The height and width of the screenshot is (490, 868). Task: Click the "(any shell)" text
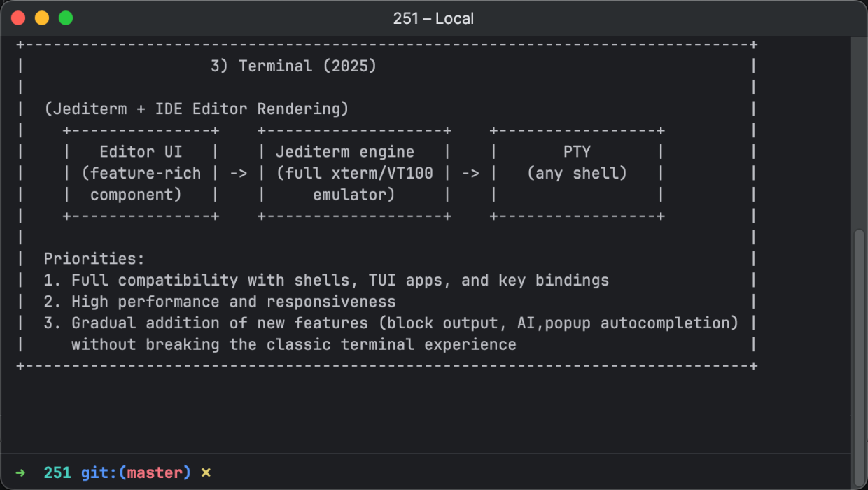pyautogui.click(x=577, y=174)
